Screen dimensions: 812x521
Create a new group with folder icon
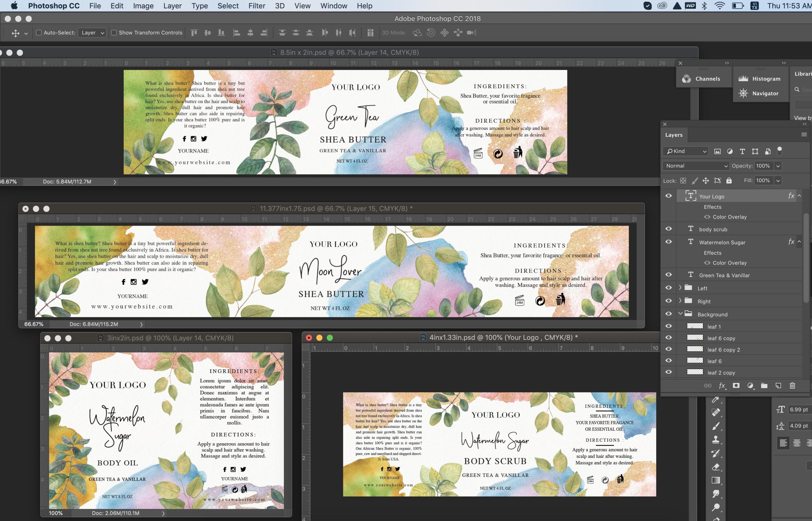click(x=764, y=386)
